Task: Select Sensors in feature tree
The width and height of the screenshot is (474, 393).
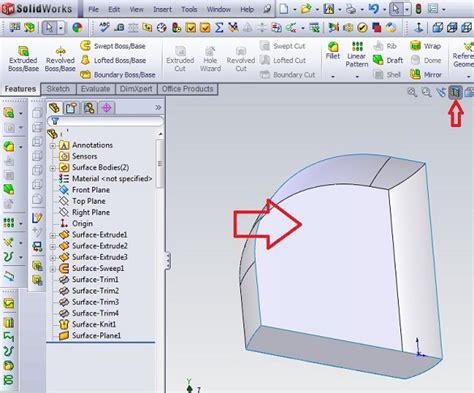Action: (x=78, y=156)
